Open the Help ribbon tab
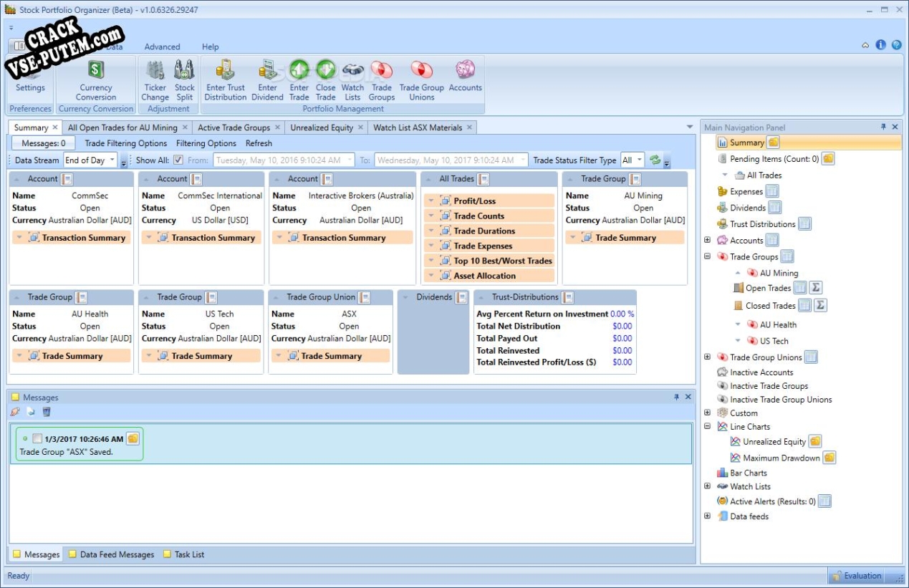The image size is (909, 588). 211,47
